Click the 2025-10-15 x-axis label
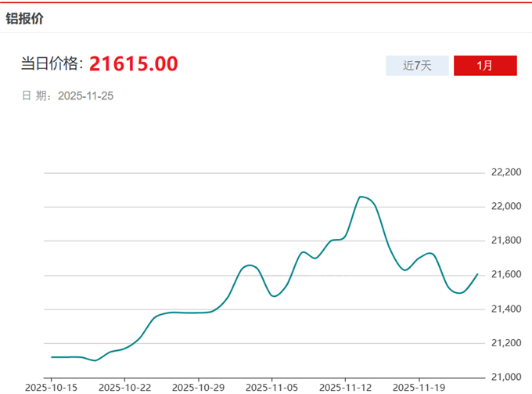The image size is (532, 394). point(51,387)
